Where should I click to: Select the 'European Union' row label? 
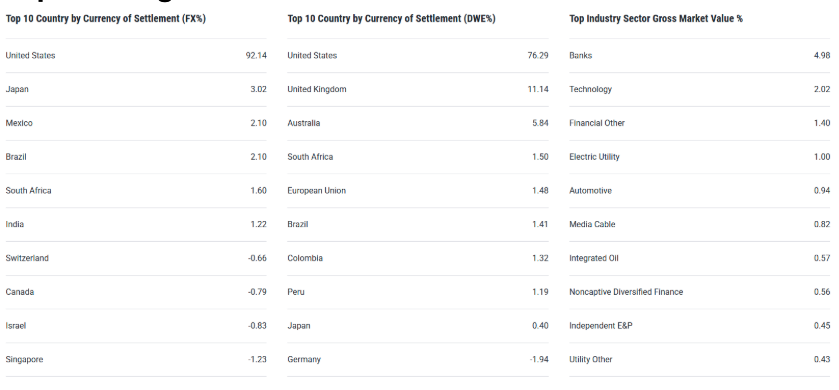pos(316,190)
